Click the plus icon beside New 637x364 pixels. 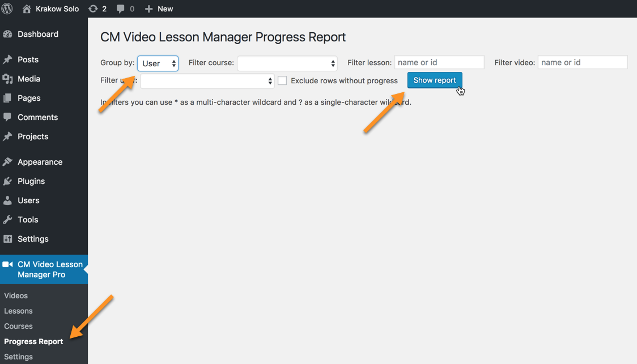(x=148, y=9)
